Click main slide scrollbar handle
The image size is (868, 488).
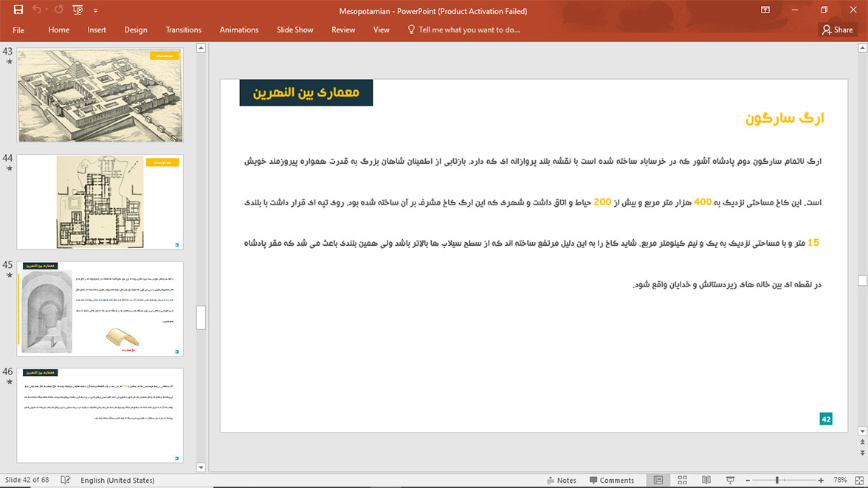[862, 281]
